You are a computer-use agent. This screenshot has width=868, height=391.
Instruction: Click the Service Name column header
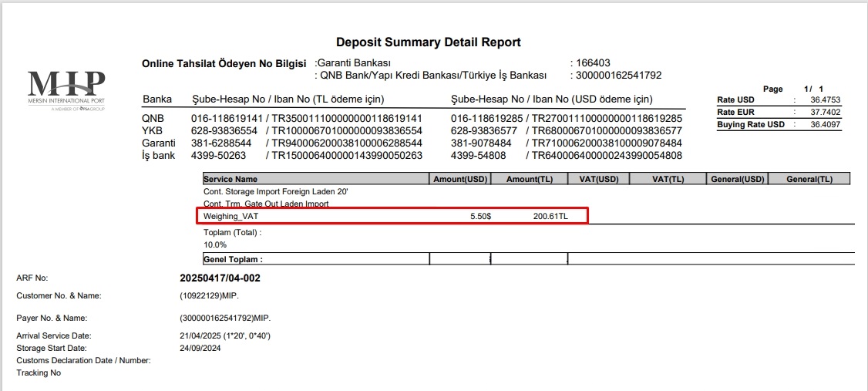(230, 179)
